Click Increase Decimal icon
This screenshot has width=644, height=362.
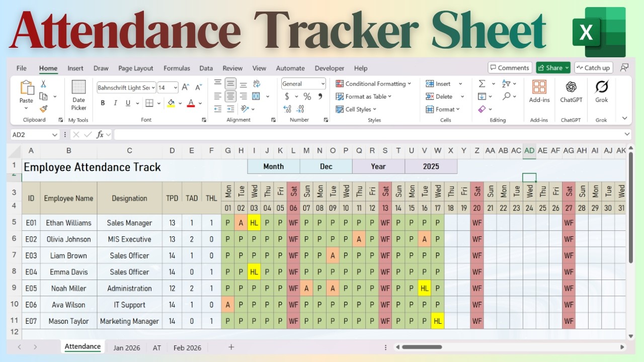pyautogui.click(x=287, y=109)
